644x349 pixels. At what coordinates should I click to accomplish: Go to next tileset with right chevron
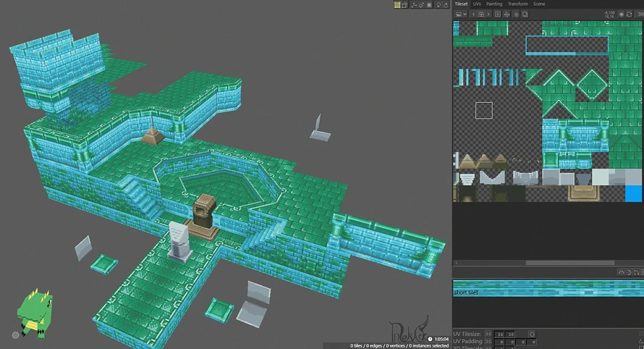coord(488,14)
